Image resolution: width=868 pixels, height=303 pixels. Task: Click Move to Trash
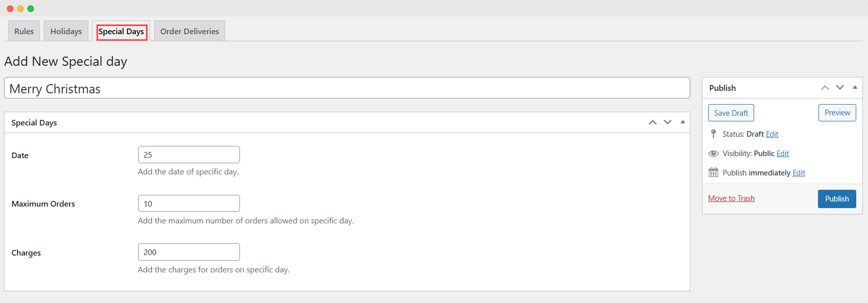click(731, 198)
